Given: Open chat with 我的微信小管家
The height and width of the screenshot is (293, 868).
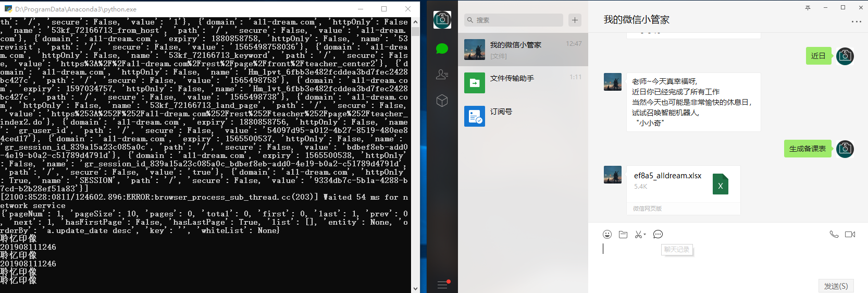Looking at the screenshot, I should coord(523,50).
